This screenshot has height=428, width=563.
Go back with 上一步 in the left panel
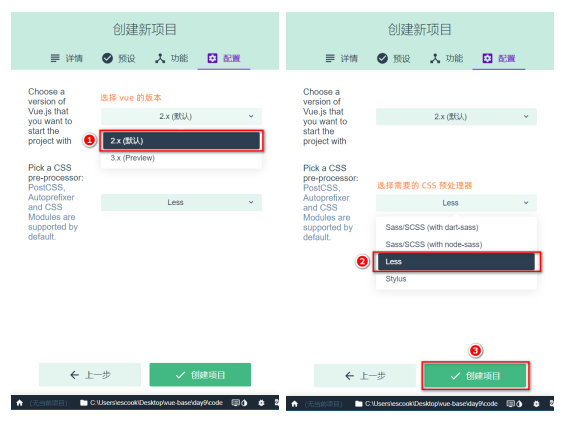[x=90, y=375]
